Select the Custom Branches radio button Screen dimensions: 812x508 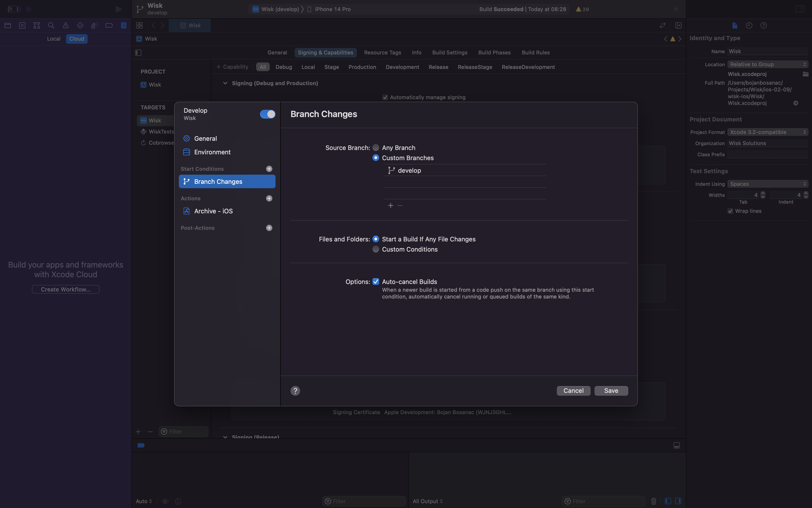pos(376,157)
